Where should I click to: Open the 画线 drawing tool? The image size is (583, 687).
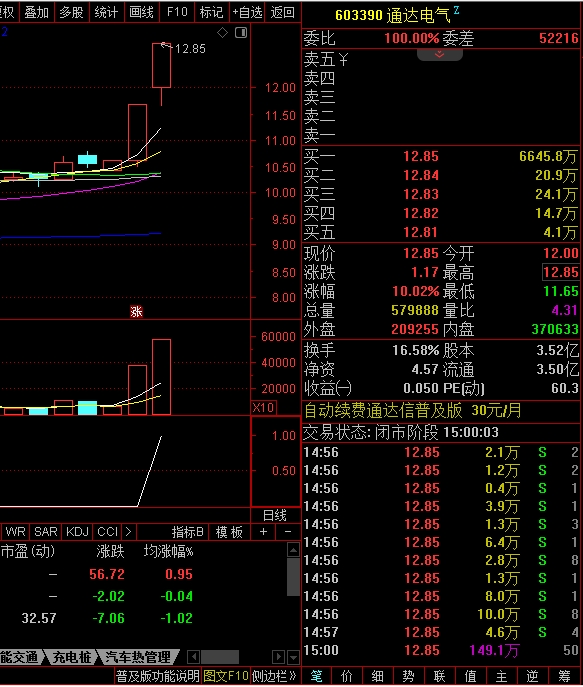click(141, 12)
